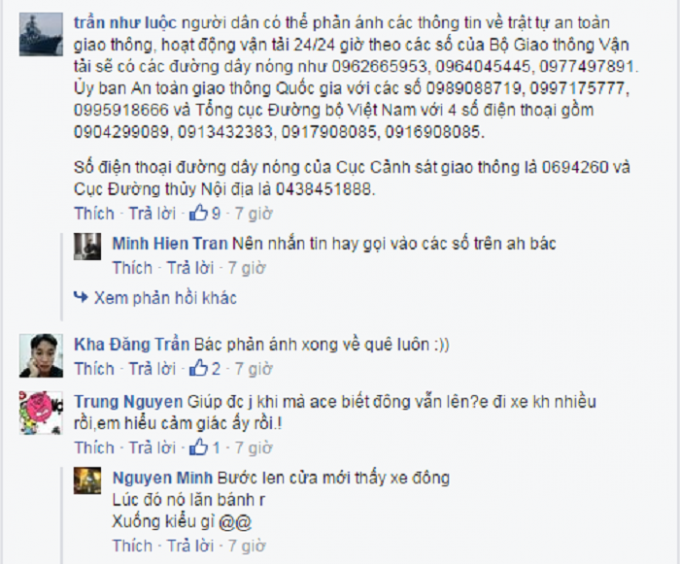The image size is (680, 564).
Task: Open Minh Hien Tran's small avatar
Action: pyautogui.click(x=87, y=246)
